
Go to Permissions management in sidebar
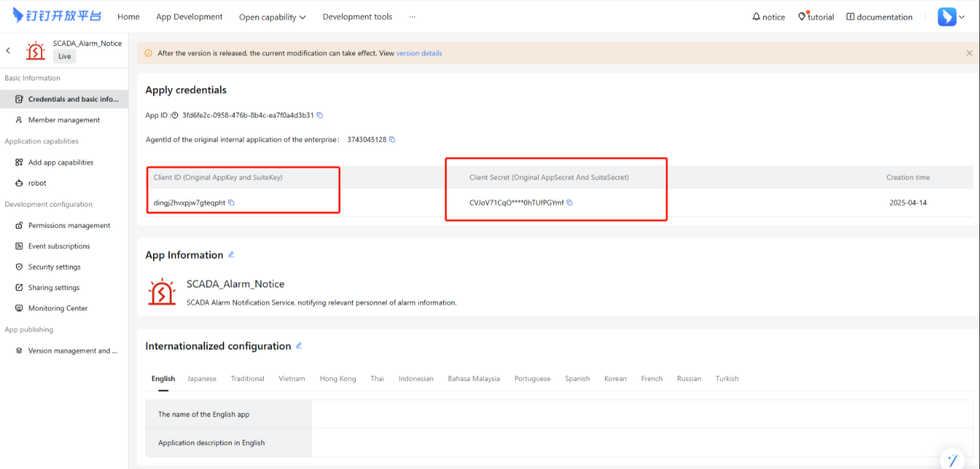coord(69,226)
